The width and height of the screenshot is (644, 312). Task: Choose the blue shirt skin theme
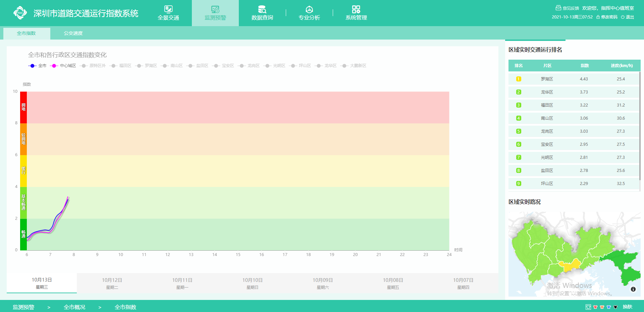tap(609, 307)
